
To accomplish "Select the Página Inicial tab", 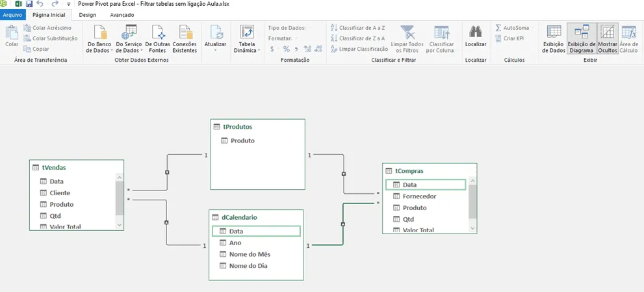I will [x=49, y=15].
